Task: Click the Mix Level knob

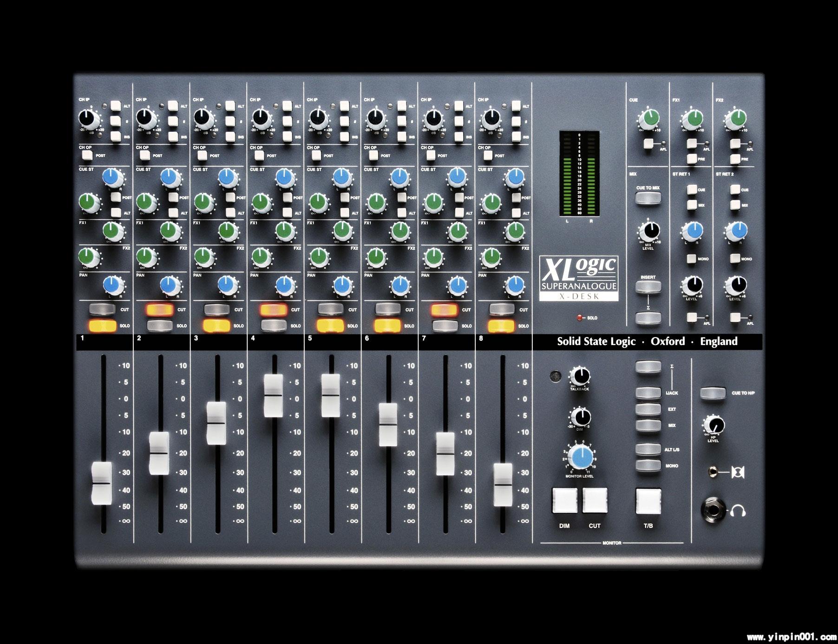Action: point(648,230)
